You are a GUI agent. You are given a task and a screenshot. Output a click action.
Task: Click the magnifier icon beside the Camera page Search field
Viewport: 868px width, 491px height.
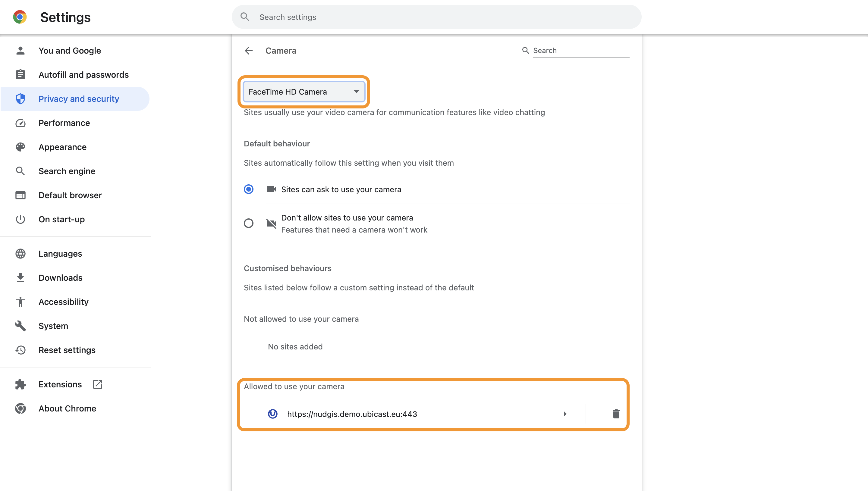point(525,51)
